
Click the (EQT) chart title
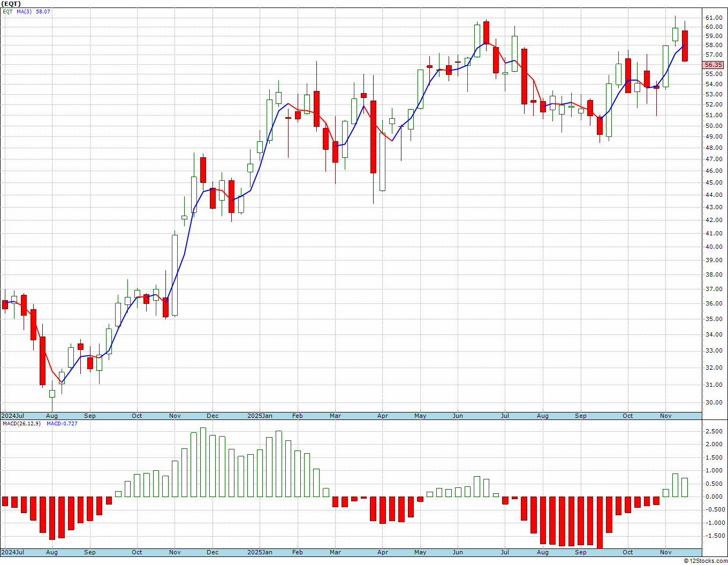[11, 4]
